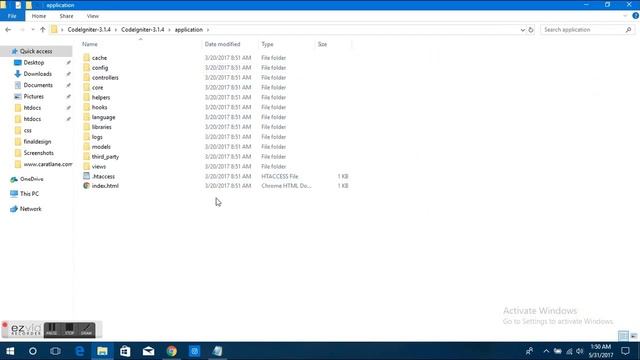
Task: Select the models folder
Action: tap(101, 147)
